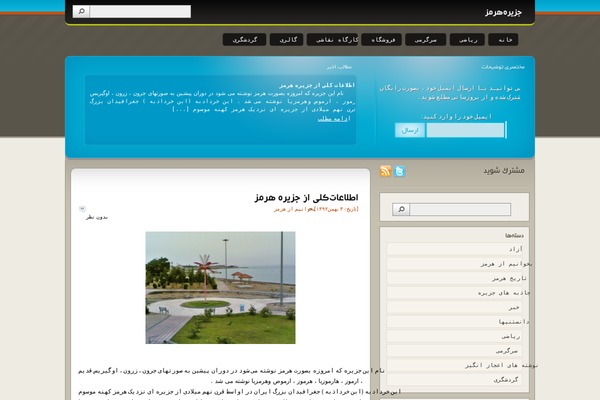Focus the header search text field
The image size is (600, 400).
[x=140, y=11]
